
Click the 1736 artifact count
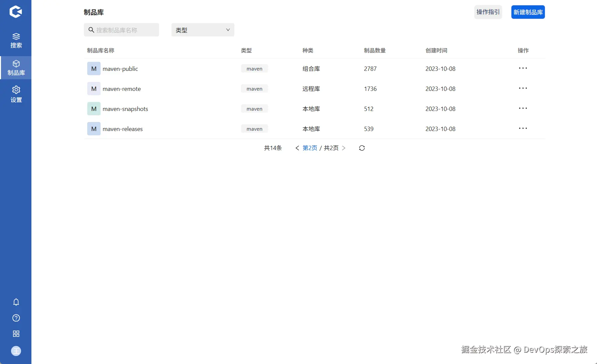[x=370, y=89]
